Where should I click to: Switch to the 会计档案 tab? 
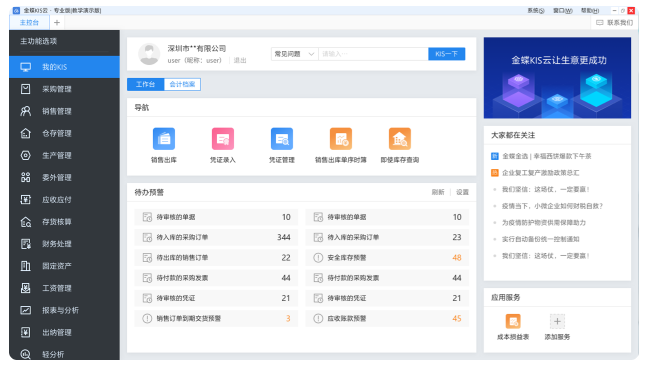[x=182, y=84]
